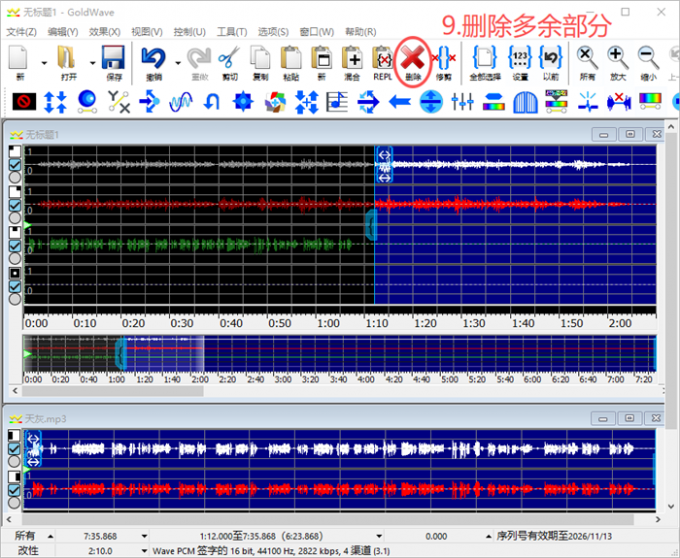Click the blue U-turn arrow effect icon
The height and width of the screenshot is (558, 680).
[212, 102]
